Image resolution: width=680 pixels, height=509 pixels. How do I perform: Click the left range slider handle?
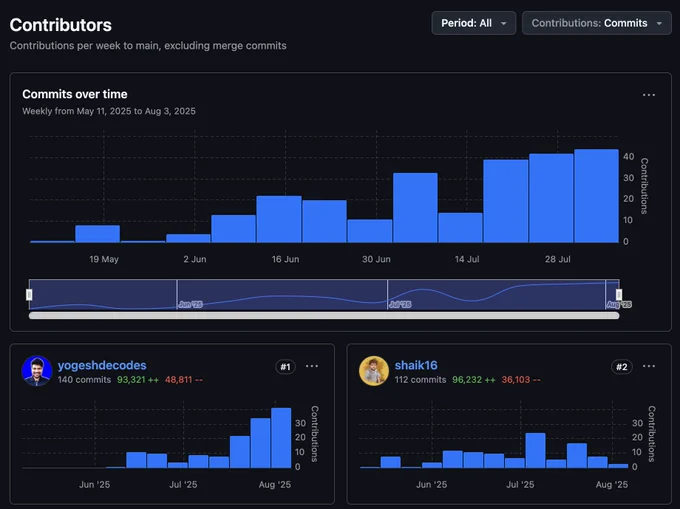(x=29, y=295)
